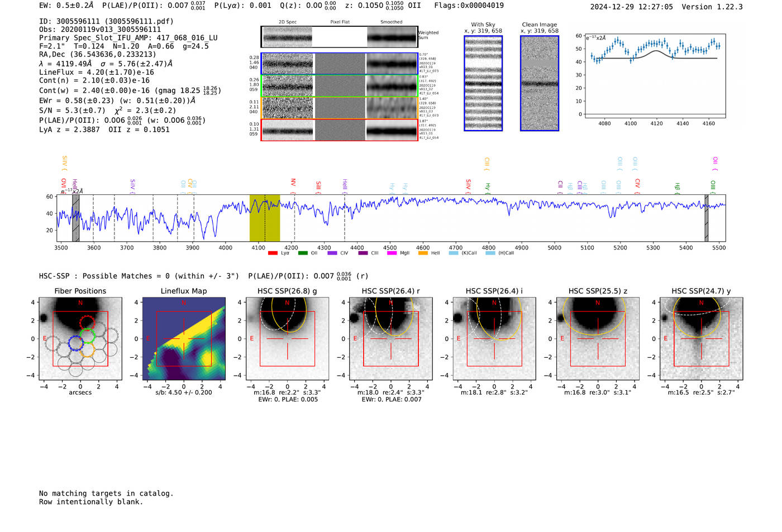Click the yellow highlighted band in spectrum

point(264,218)
